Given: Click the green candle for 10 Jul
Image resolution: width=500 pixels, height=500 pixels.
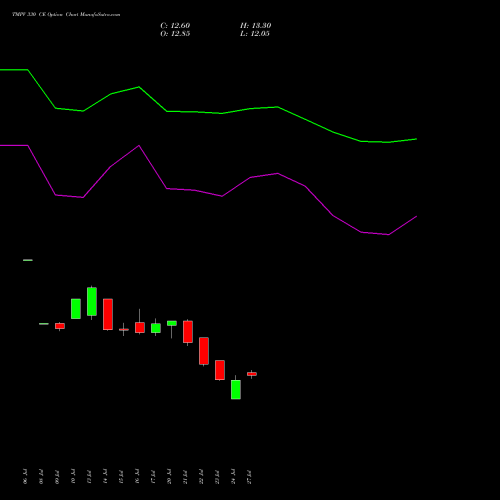Looking at the screenshot, I should 76,309.
